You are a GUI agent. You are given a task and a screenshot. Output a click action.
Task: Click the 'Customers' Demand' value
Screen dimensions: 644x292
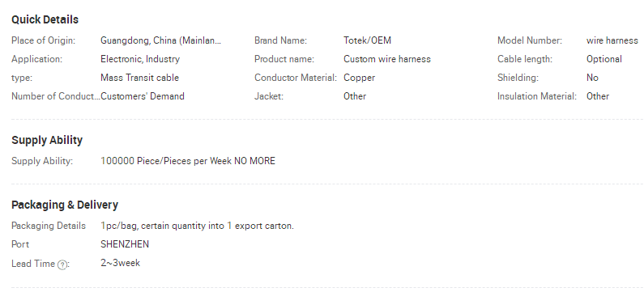click(142, 96)
